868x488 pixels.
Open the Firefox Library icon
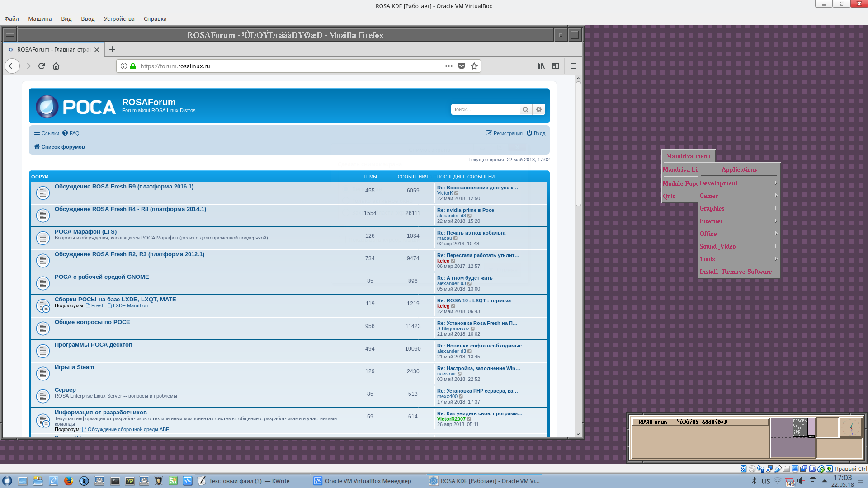pos(541,66)
